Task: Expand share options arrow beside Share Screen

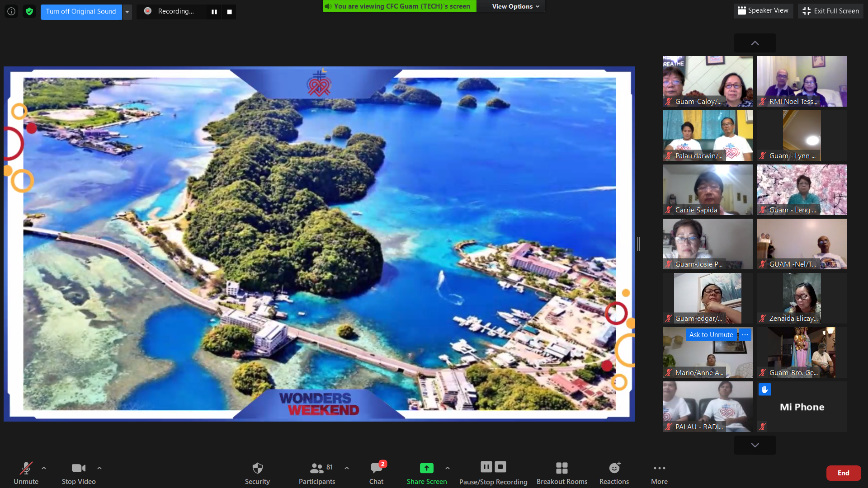Action: click(448, 468)
